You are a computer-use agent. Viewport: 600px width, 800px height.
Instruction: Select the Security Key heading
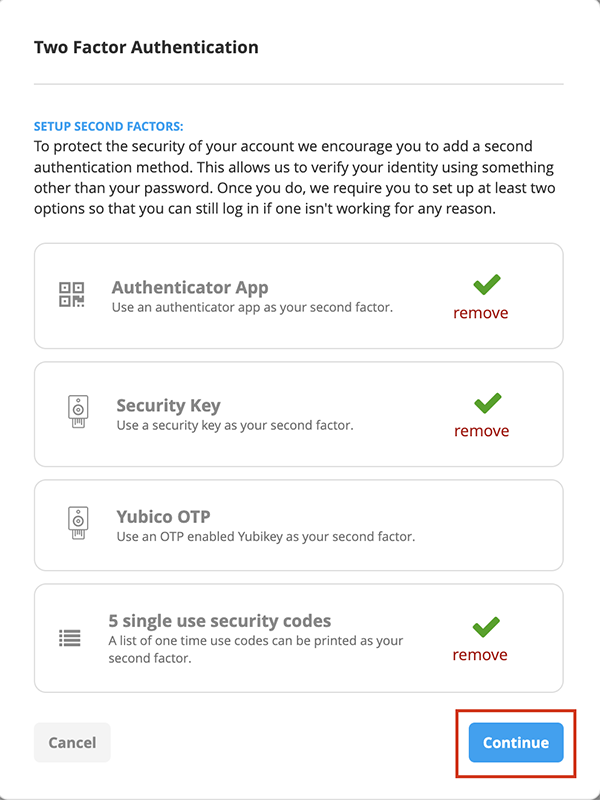click(168, 406)
